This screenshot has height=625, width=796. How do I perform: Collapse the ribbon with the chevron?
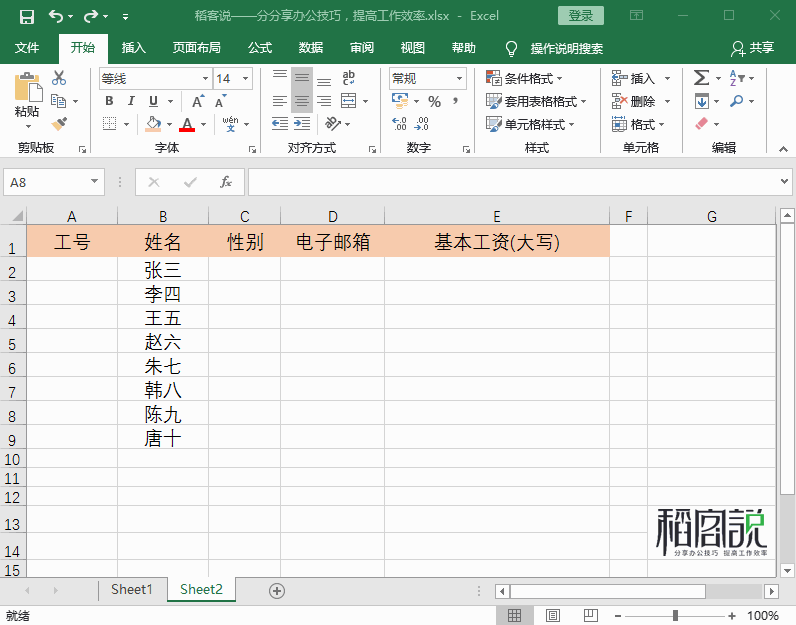(783, 149)
